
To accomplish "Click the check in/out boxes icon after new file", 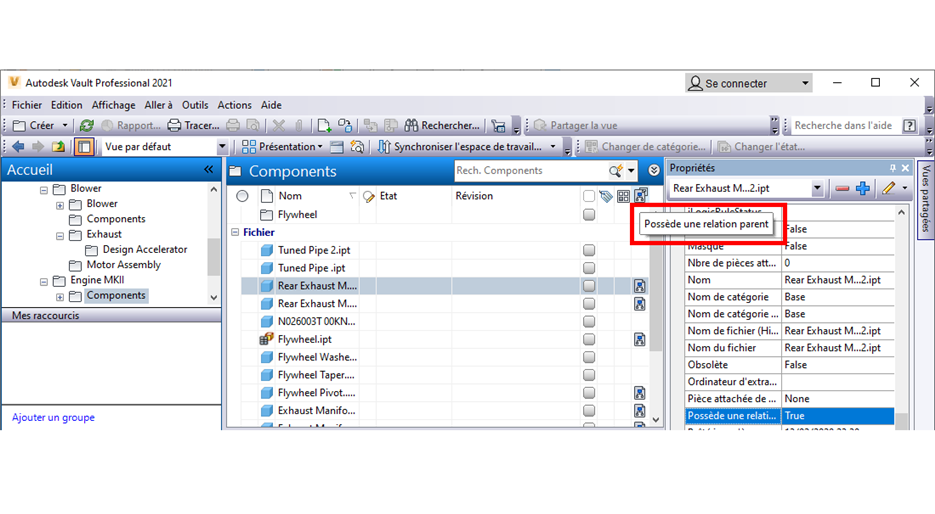I will pyautogui.click(x=345, y=125).
